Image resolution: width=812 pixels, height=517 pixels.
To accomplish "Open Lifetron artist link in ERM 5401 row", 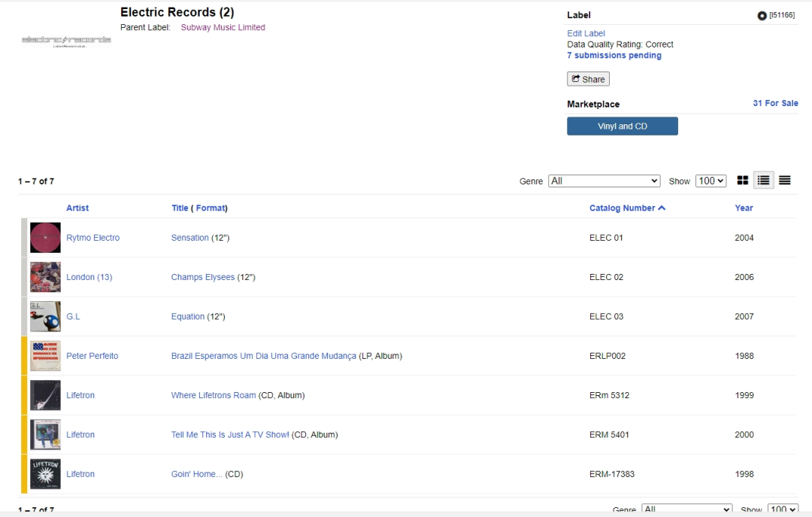I will point(80,434).
